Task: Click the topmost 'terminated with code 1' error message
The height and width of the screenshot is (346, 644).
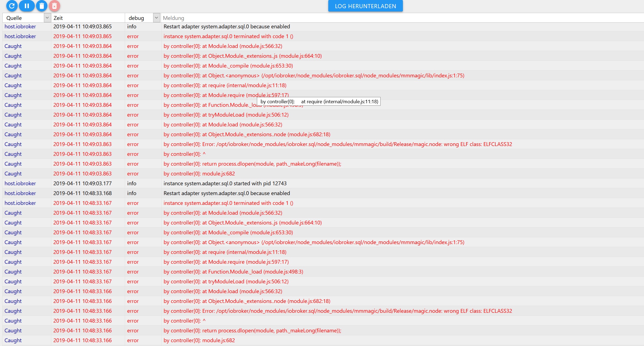Action: click(x=228, y=36)
